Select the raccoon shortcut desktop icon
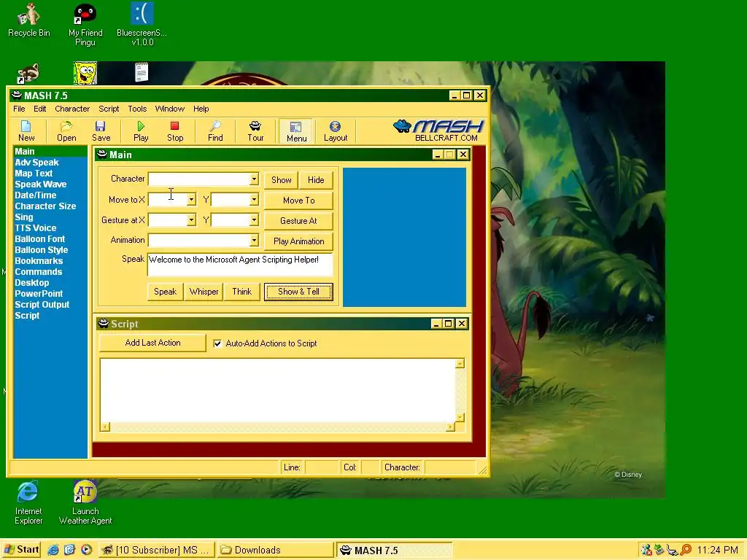The image size is (747, 560). coord(28,73)
